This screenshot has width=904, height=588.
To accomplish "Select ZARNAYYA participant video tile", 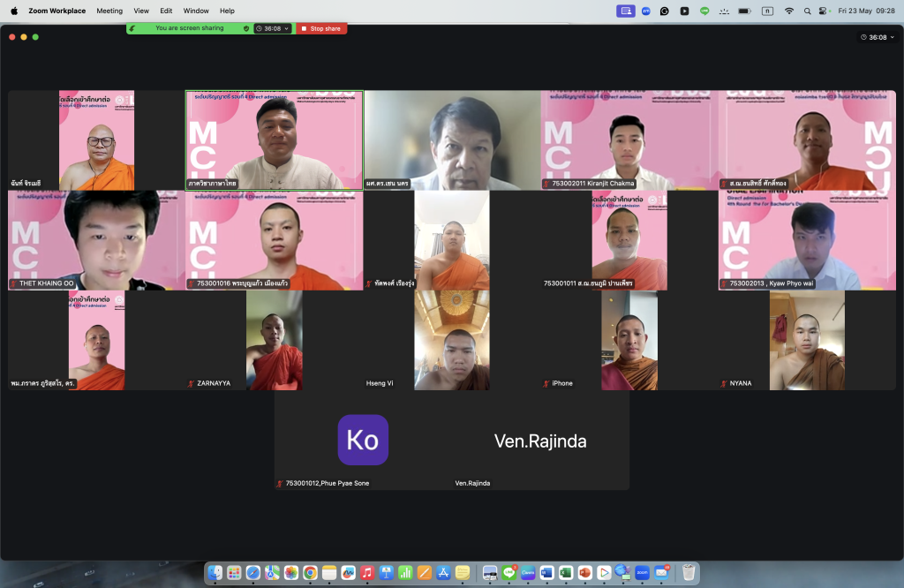I will 275,340.
